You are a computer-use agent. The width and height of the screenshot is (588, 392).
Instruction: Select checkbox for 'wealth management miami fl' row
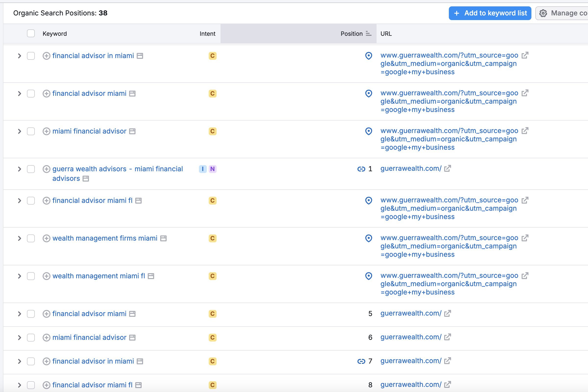31,276
